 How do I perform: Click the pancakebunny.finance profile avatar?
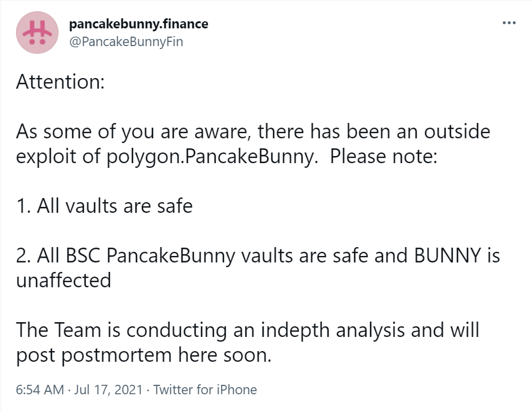37,33
